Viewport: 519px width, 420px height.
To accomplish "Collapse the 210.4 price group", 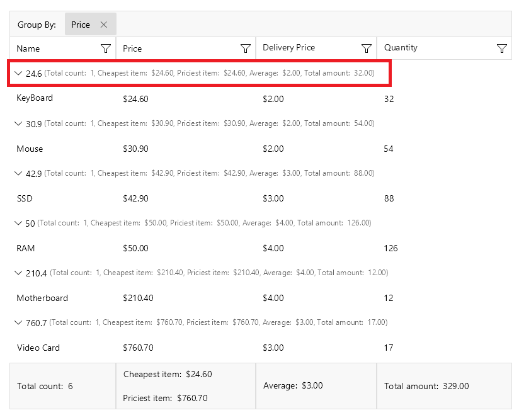I will [x=18, y=273].
